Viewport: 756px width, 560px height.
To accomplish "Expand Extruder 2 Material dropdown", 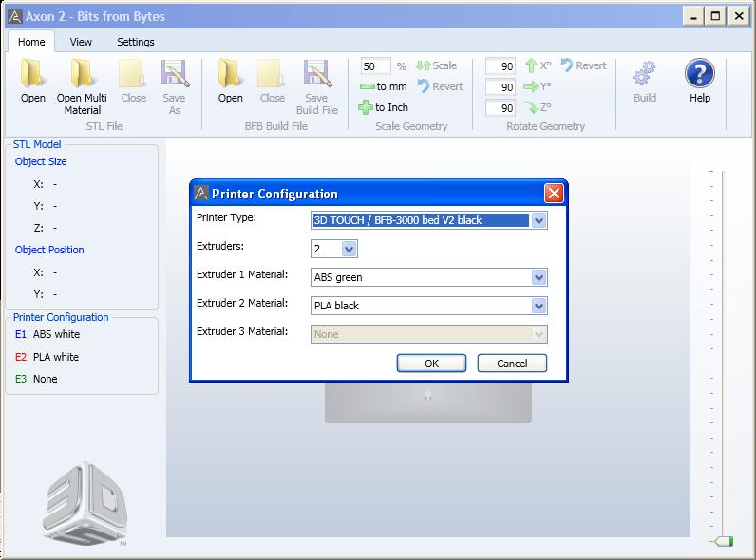I will 539,306.
